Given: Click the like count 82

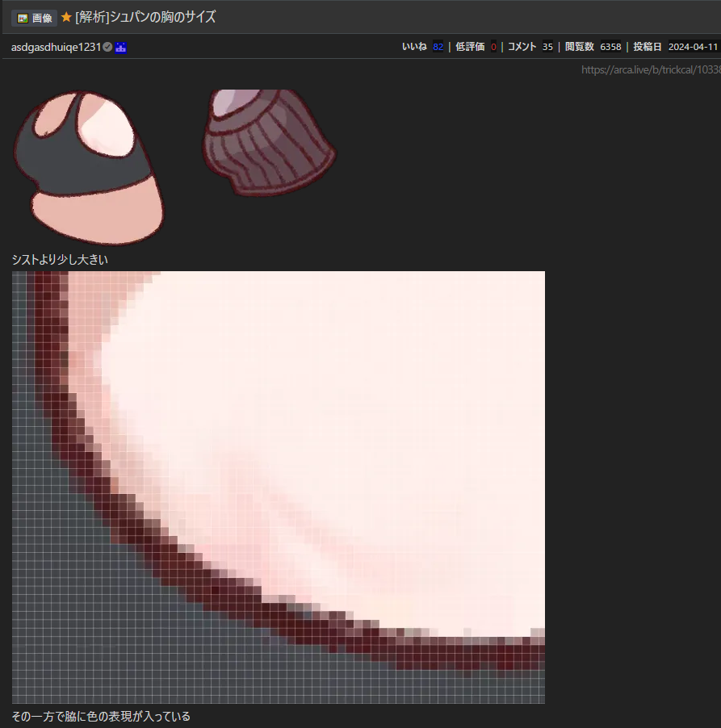Looking at the screenshot, I should coord(438,47).
